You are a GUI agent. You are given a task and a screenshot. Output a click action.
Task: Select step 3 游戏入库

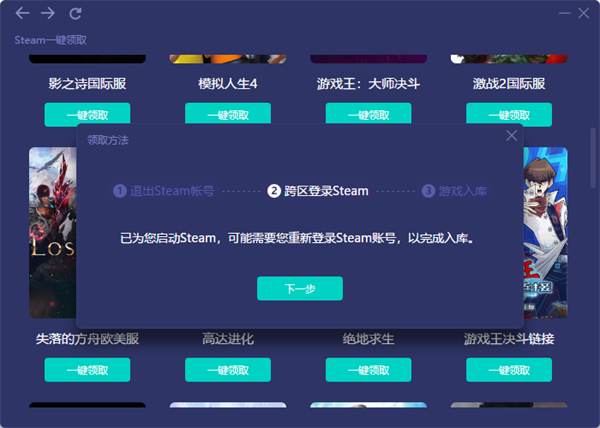coord(454,190)
